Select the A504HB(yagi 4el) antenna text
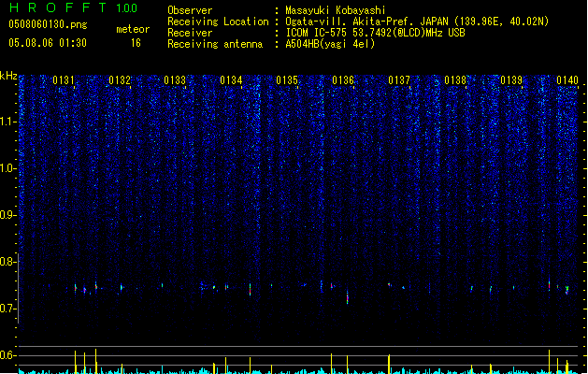The height and width of the screenshot is (374, 588). point(330,44)
